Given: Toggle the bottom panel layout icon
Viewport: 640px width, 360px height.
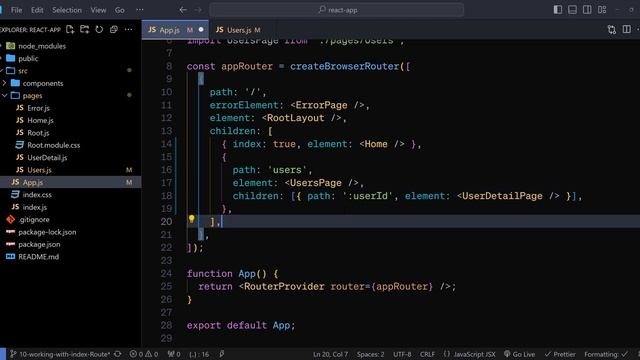Looking at the screenshot, I should point(572,10).
